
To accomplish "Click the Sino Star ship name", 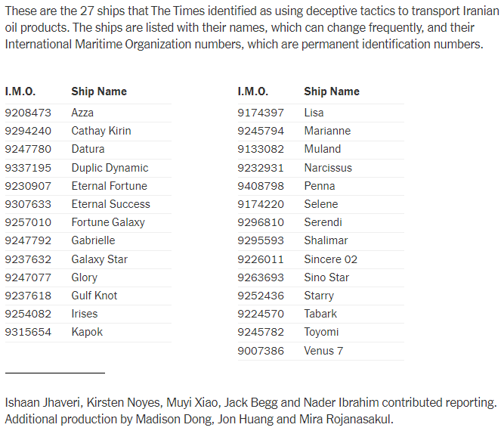I will pos(326,277).
